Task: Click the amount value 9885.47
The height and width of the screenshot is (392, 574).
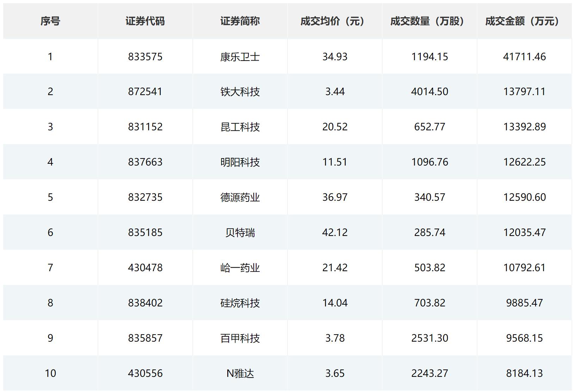Action: pos(524,303)
